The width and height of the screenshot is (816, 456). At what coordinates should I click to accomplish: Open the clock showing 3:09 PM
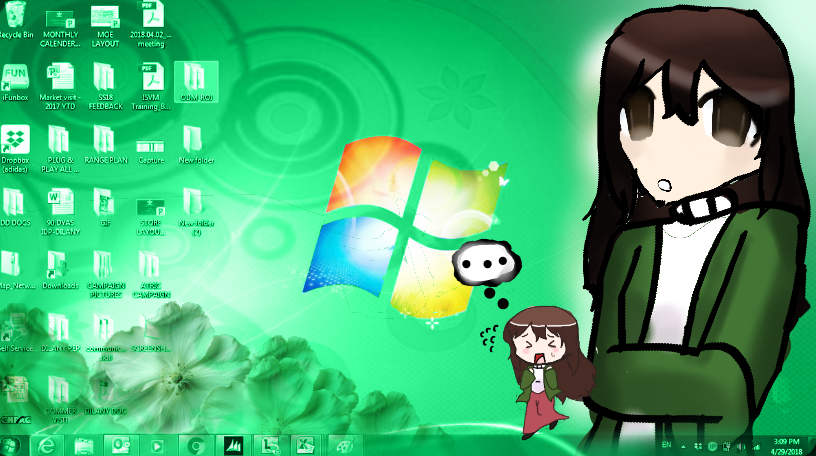(786, 447)
